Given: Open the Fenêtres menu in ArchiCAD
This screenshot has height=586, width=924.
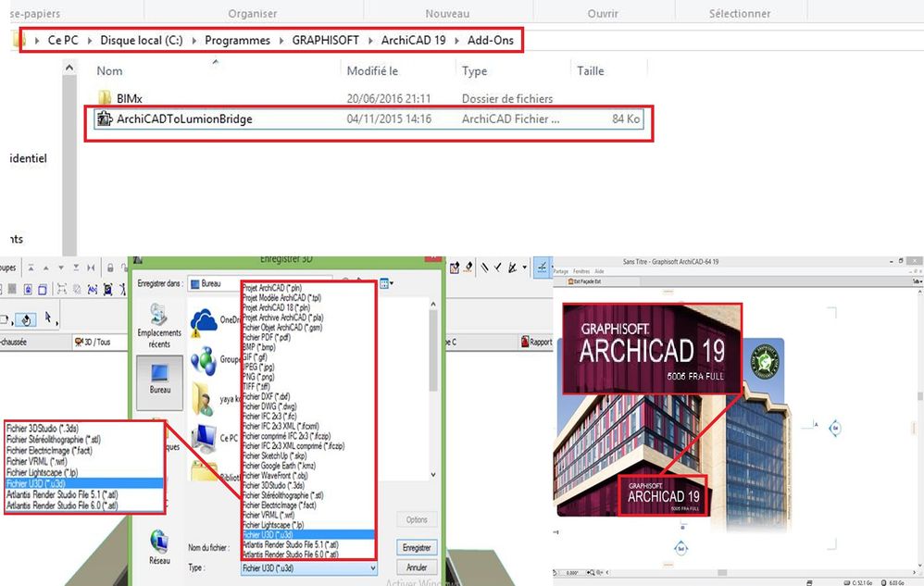Looking at the screenshot, I should click(581, 271).
